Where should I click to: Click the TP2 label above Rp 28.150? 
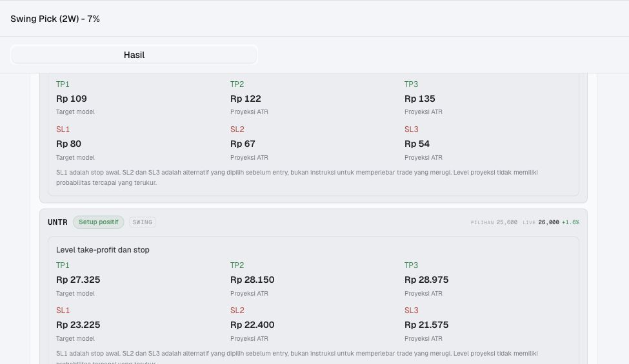point(237,265)
